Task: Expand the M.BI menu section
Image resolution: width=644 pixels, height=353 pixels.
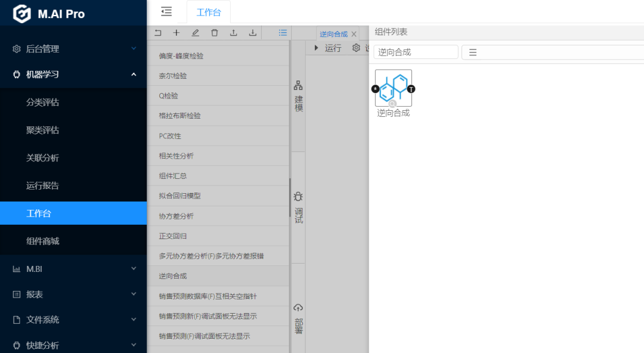Action: pyautogui.click(x=134, y=269)
